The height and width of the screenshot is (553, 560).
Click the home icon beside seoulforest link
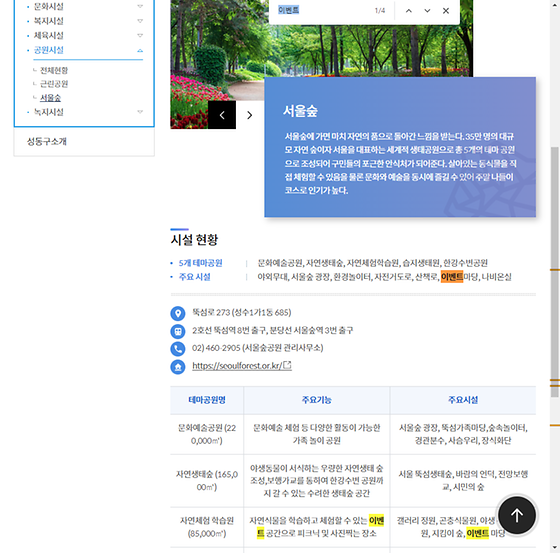[178, 367]
